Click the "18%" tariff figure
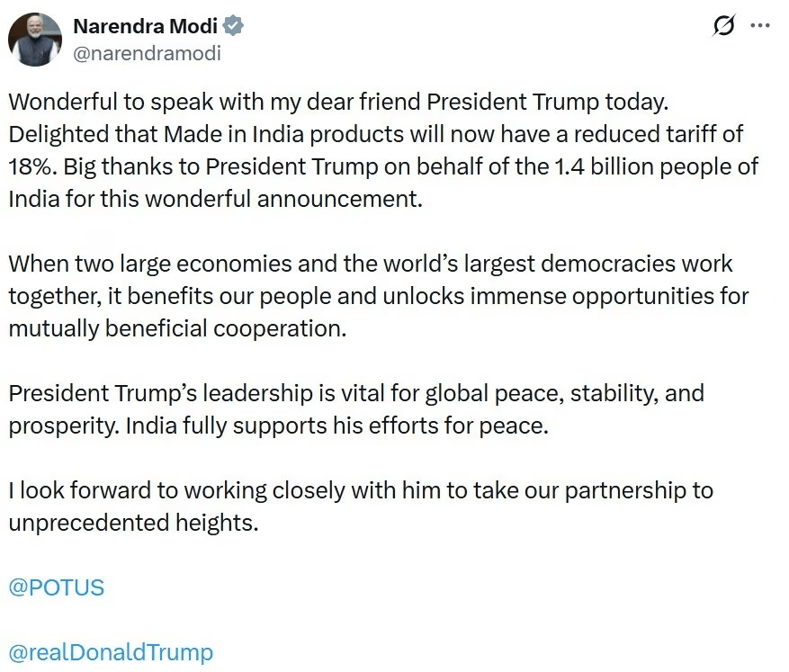Screen dimensions: 789x672 tap(31, 166)
